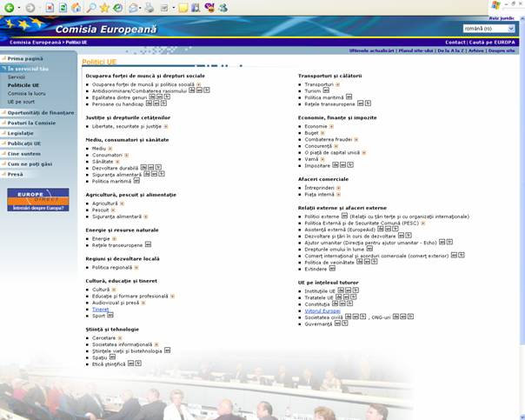The width and height of the screenshot is (525, 420).
Task: Open the Presă menu item
Action: 15,174
